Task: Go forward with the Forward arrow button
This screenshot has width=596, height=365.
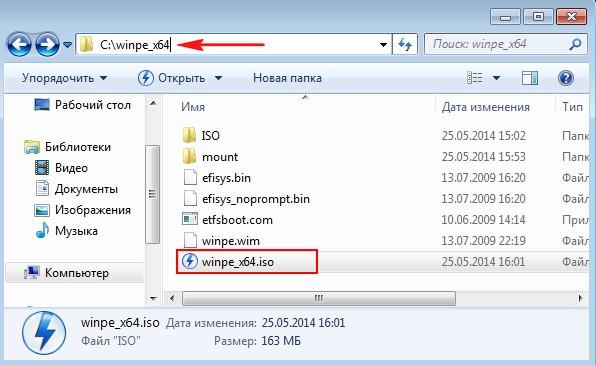Action: 47,44
